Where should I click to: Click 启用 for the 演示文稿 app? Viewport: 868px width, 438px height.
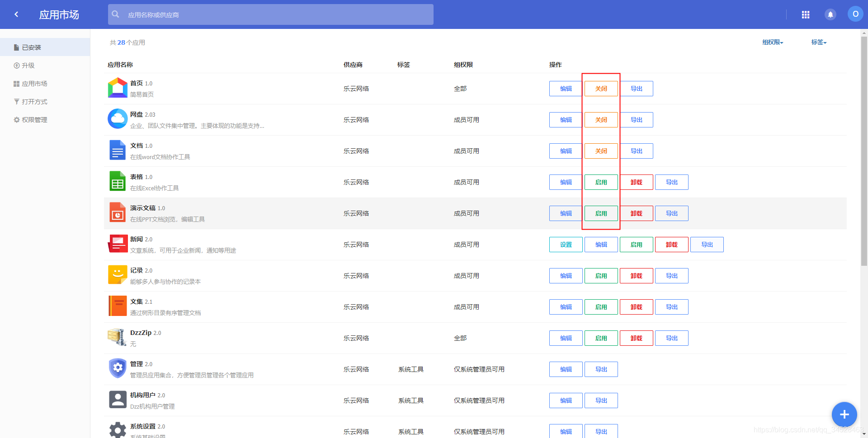[601, 213]
